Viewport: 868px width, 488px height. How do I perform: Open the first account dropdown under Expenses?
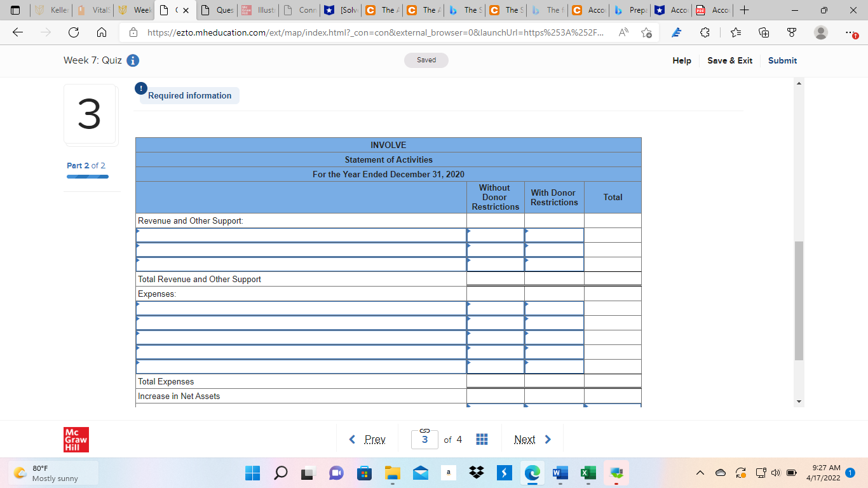coord(301,308)
